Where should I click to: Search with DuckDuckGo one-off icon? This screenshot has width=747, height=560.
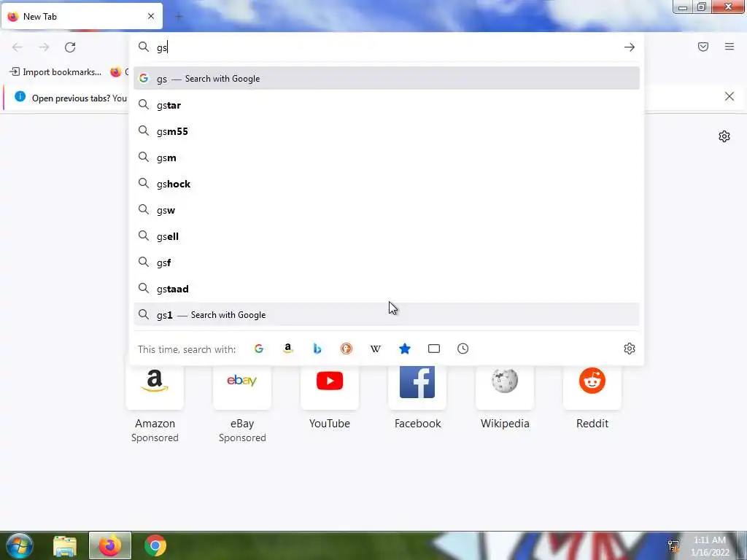tap(347, 349)
